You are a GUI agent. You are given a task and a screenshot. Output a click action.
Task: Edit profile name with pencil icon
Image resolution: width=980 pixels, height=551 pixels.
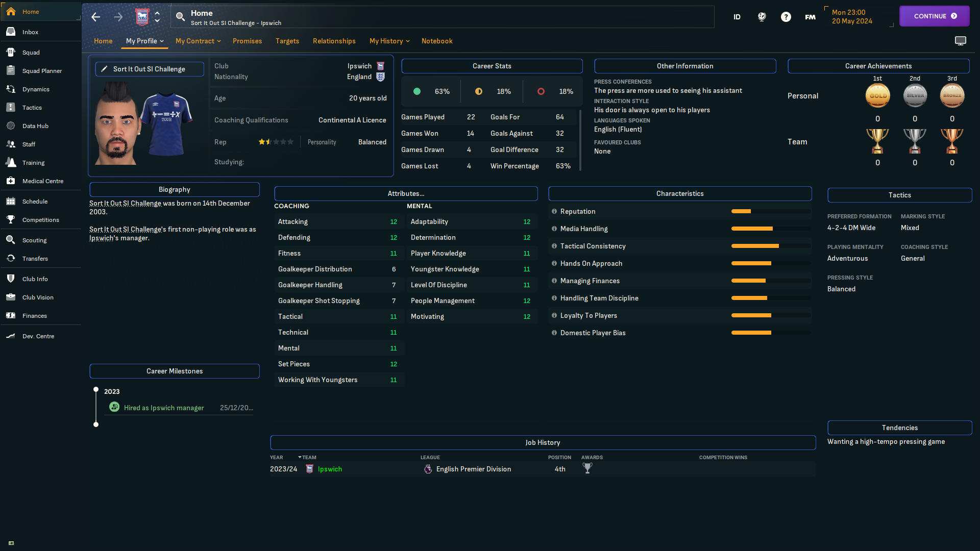tap(104, 69)
